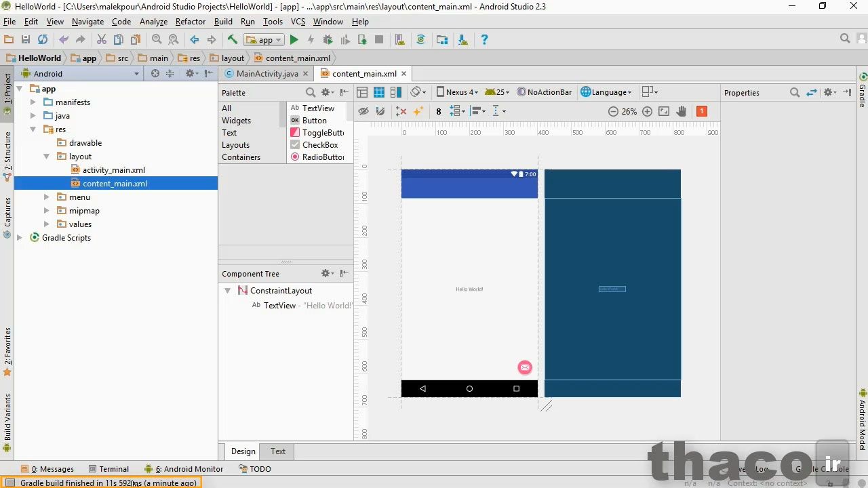Toggle Show Constraints eye icon
868x488 pixels.
[x=363, y=111]
